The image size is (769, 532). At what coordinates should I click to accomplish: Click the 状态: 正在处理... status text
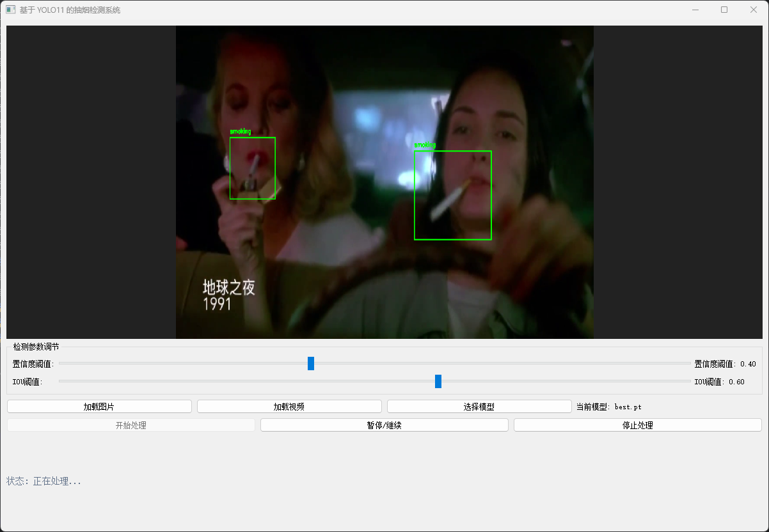pos(44,481)
